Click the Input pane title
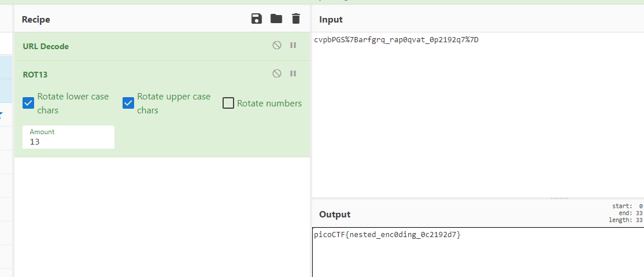Image resolution: width=644 pixels, height=277 pixels. click(331, 19)
